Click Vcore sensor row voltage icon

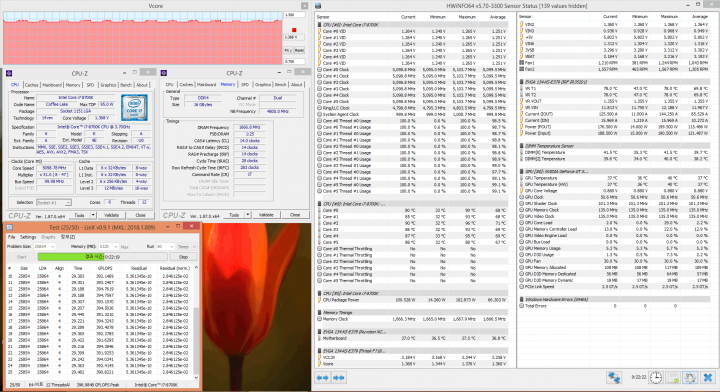(x=320, y=364)
